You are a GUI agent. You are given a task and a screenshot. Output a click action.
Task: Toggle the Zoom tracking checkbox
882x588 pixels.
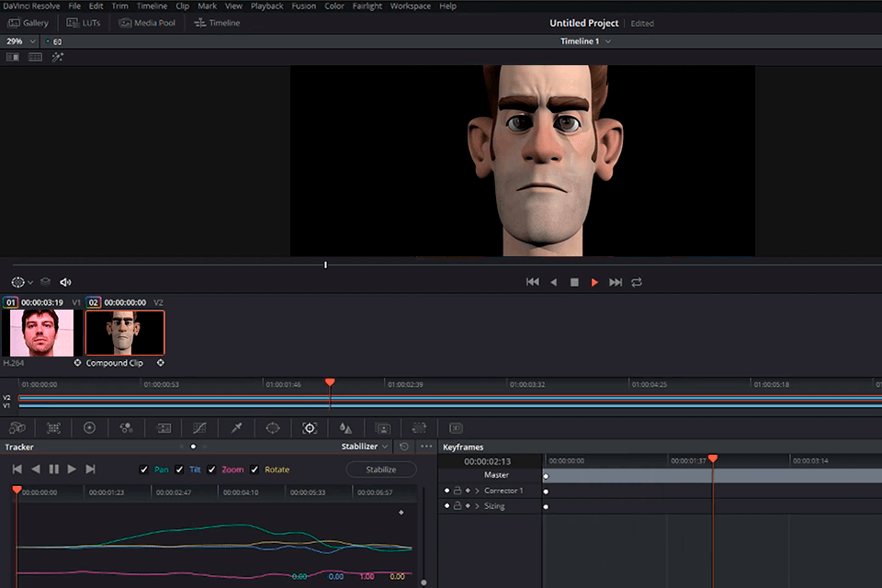click(212, 469)
